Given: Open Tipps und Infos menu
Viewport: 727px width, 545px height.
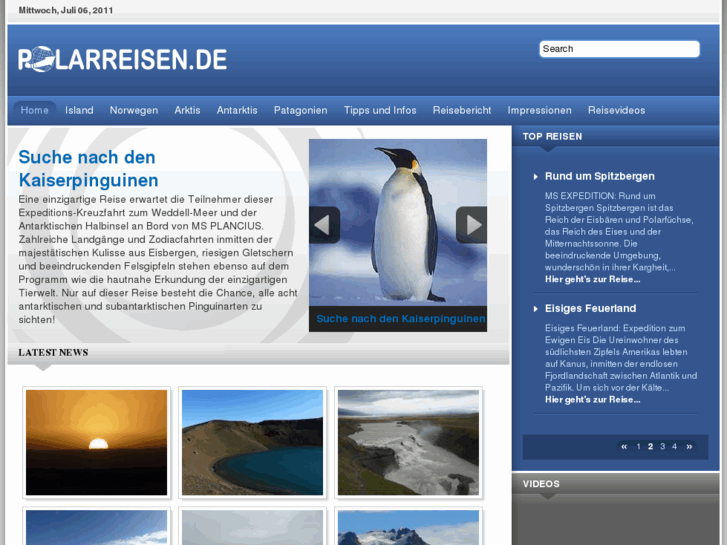Looking at the screenshot, I should click(x=380, y=110).
